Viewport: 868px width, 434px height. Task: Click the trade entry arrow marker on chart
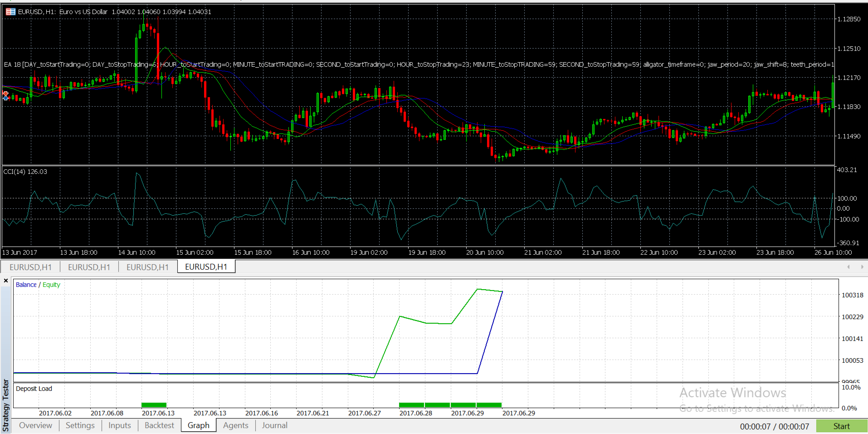point(5,95)
